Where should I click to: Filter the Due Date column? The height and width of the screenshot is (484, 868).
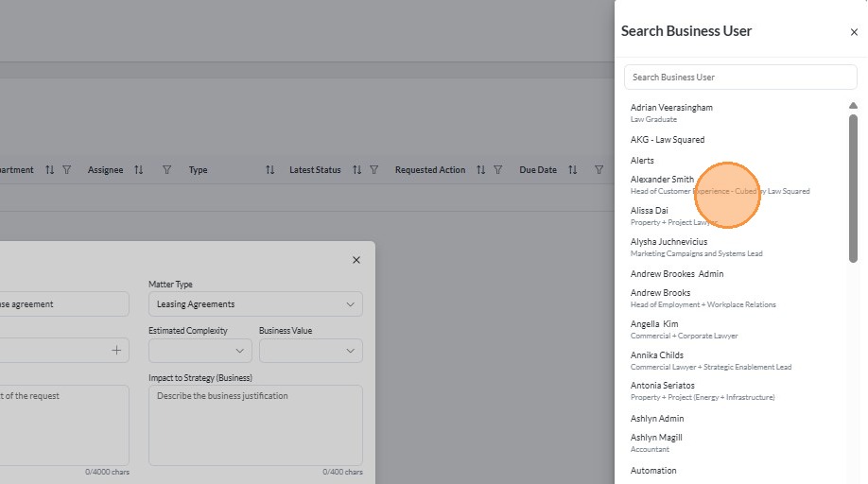pyautogui.click(x=599, y=170)
